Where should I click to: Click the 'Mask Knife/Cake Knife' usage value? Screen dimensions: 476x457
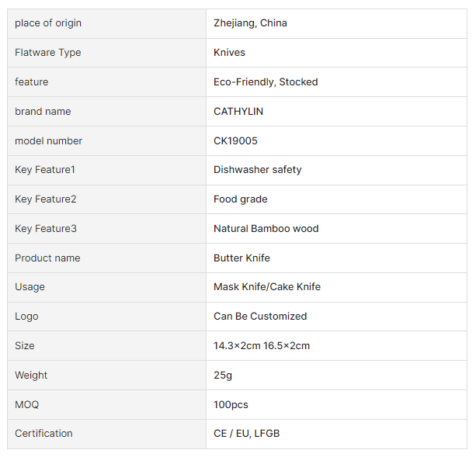tap(266, 287)
